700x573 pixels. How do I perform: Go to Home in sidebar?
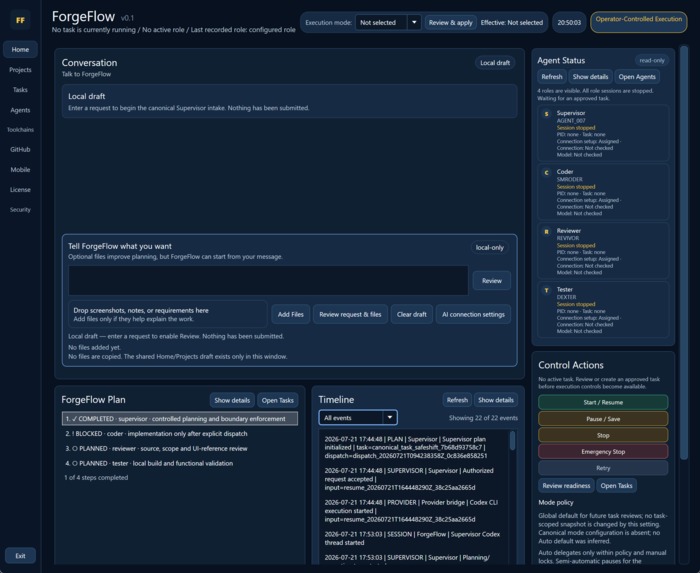pos(20,50)
